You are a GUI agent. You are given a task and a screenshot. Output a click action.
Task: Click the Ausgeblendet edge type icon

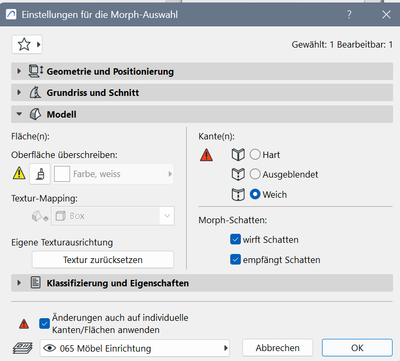point(238,174)
